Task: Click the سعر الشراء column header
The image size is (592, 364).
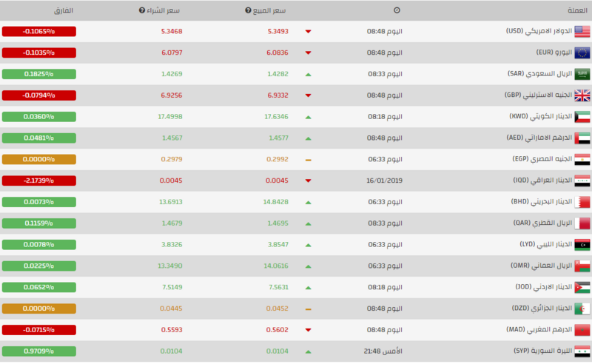Action: click(x=163, y=10)
